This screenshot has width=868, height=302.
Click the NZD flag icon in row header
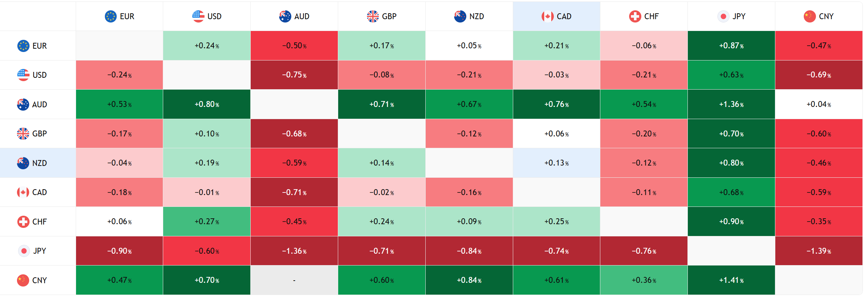23,163
